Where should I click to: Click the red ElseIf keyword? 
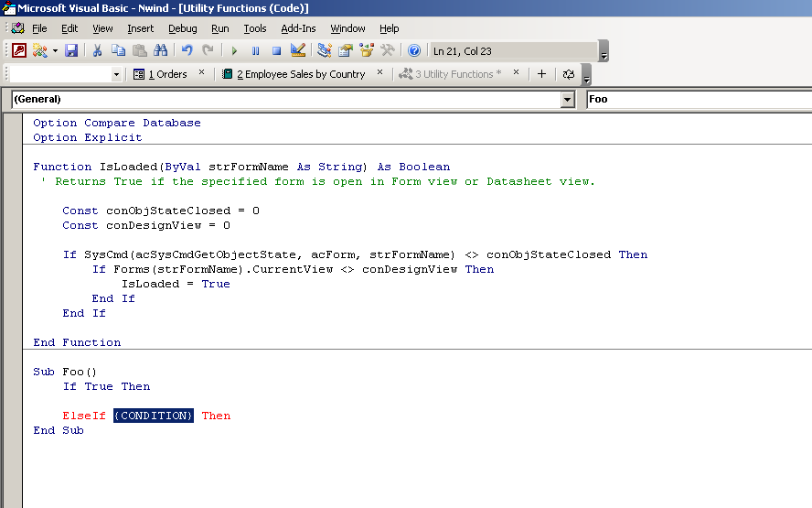[84, 416]
